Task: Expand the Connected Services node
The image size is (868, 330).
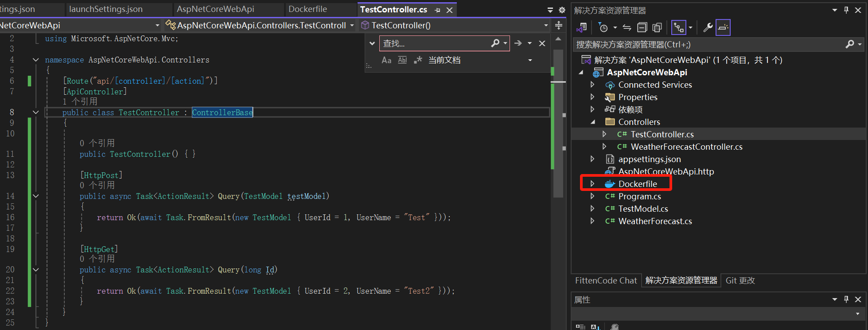Action: 592,85
